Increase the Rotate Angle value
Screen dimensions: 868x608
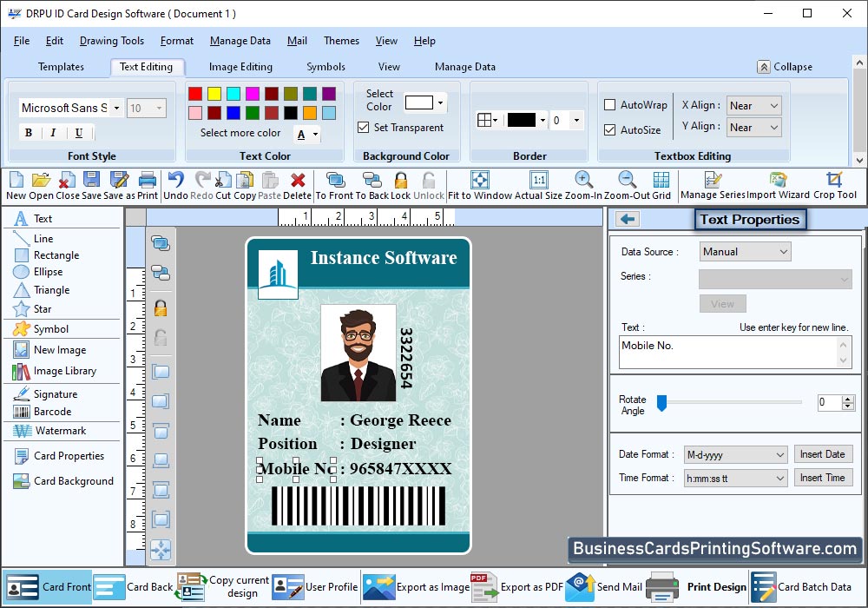tap(848, 399)
